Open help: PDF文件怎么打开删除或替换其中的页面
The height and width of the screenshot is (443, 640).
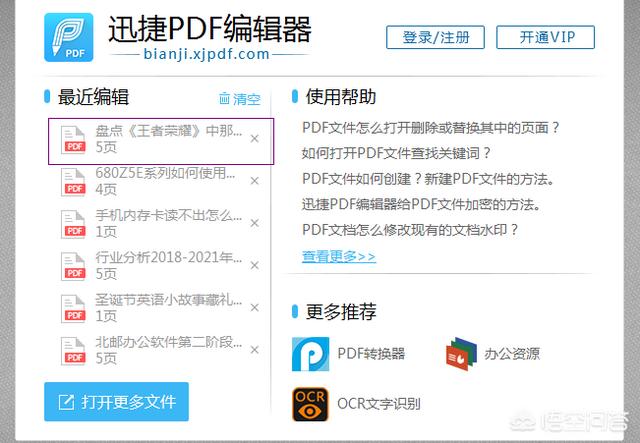click(430, 128)
